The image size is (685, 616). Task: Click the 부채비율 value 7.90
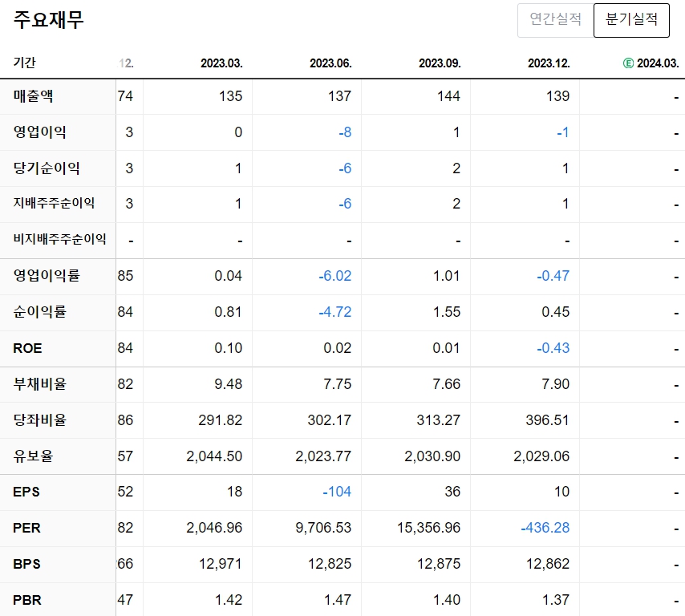pos(556,384)
